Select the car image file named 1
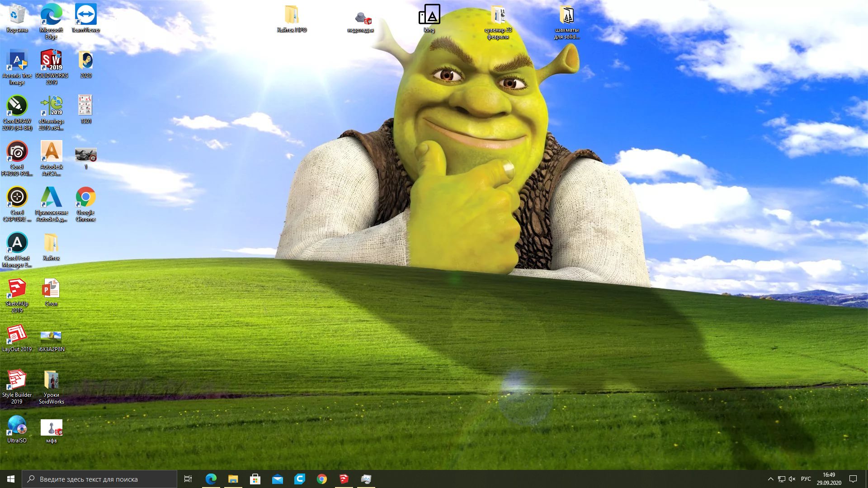868x488 pixels. tap(85, 159)
